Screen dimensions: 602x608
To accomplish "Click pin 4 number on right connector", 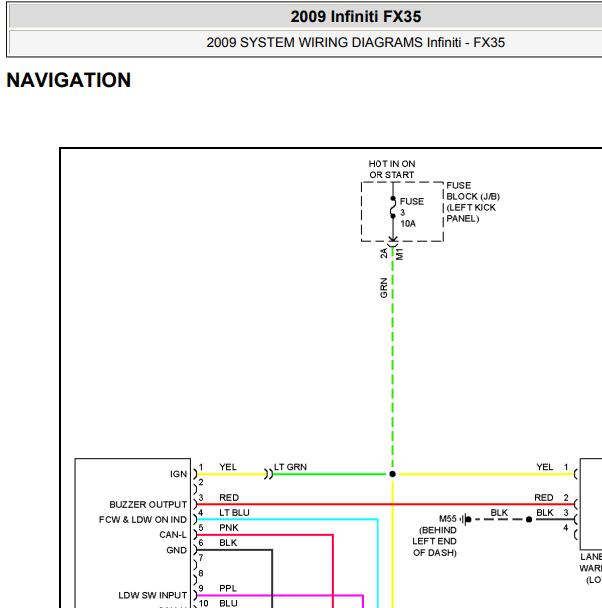I will click(x=566, y=528).
